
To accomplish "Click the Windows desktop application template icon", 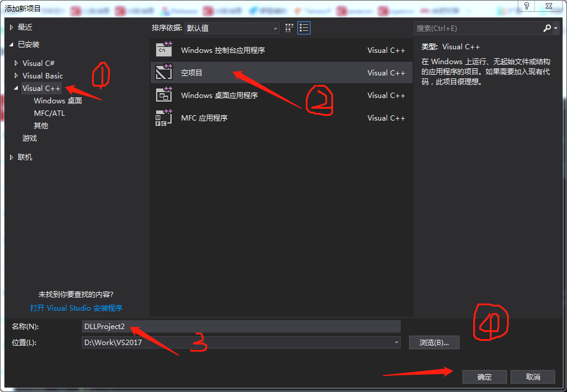I will (164, 95).
